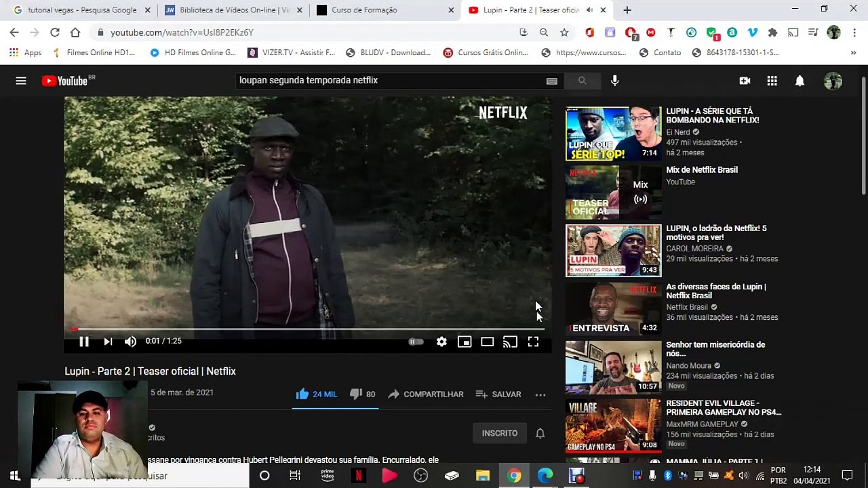
Task: Reload the current page
Action: (55, 33)
